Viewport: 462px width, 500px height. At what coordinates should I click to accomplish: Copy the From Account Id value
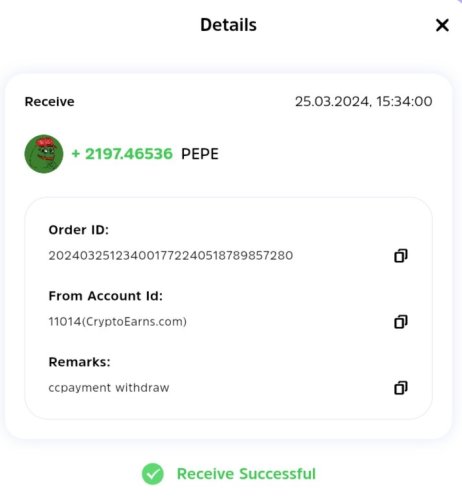(x=401, y=322)
